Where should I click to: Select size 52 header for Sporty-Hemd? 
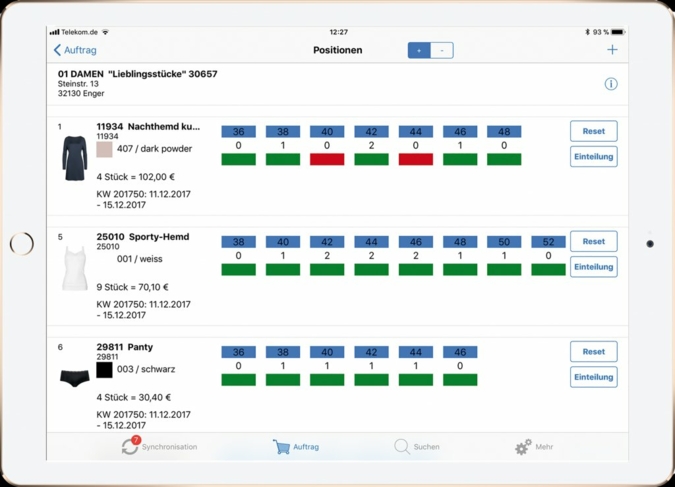pos(548,241)
